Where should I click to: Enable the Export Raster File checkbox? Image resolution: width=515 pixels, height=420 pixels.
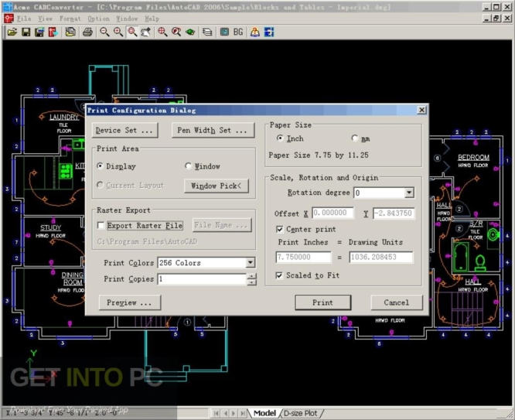pos(101,225)
